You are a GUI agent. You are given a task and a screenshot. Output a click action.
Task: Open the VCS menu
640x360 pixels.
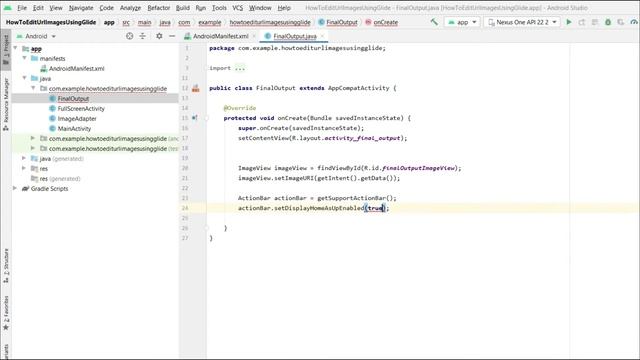click(238, 8)
